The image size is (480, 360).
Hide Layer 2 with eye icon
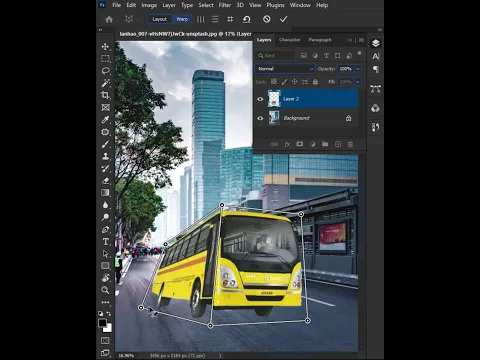click(260, 99)
